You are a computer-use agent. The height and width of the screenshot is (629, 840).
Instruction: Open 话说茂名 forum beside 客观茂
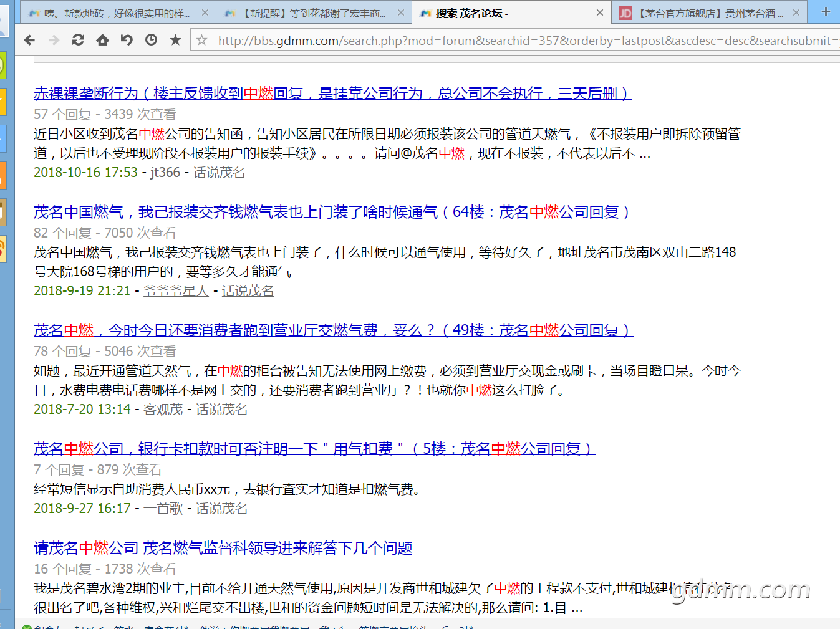point(222,410)
